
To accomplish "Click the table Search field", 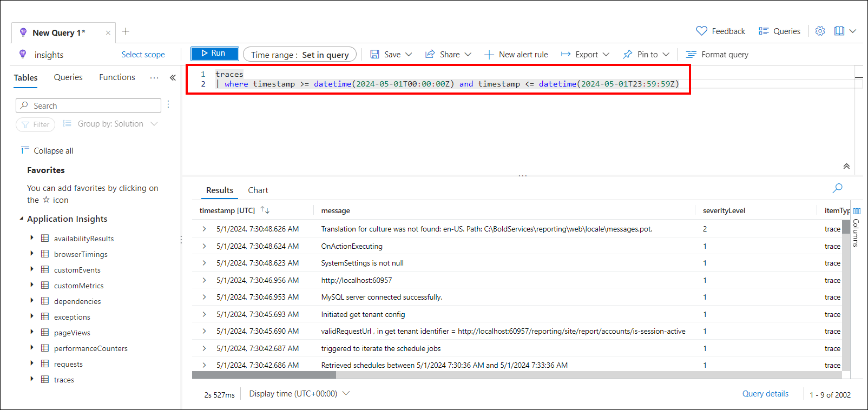I will click(x=88, y=105).
